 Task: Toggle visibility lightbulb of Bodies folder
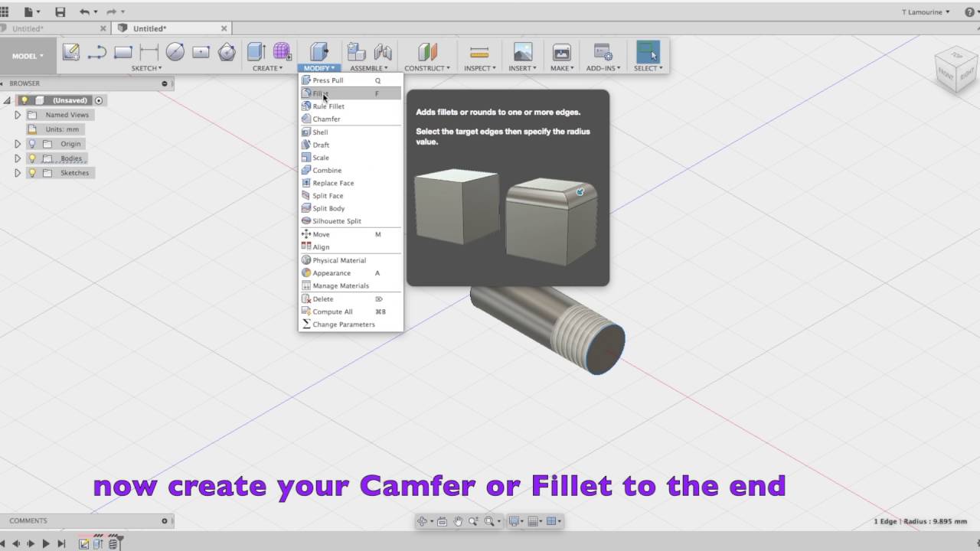click(32, 158)
